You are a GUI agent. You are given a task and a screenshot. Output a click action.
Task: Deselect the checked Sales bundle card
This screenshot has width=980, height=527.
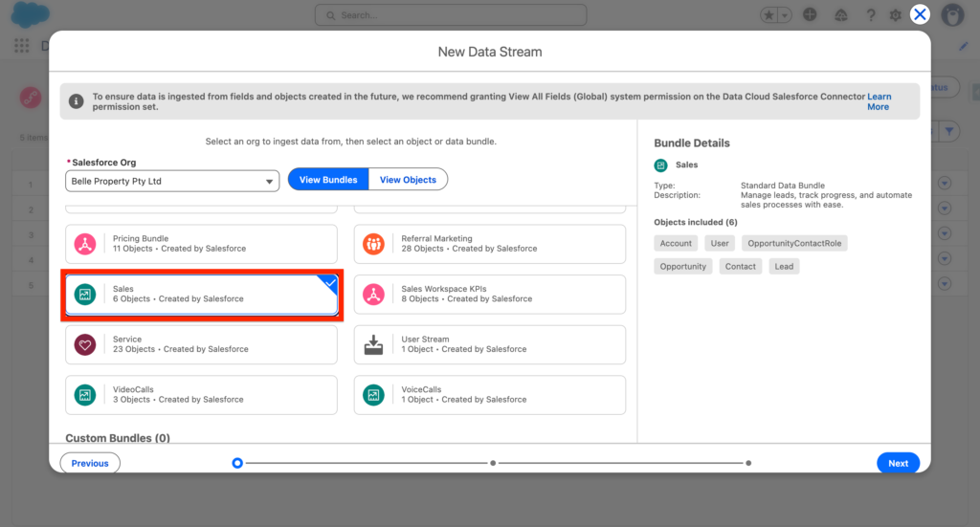[x=201, y=295]
